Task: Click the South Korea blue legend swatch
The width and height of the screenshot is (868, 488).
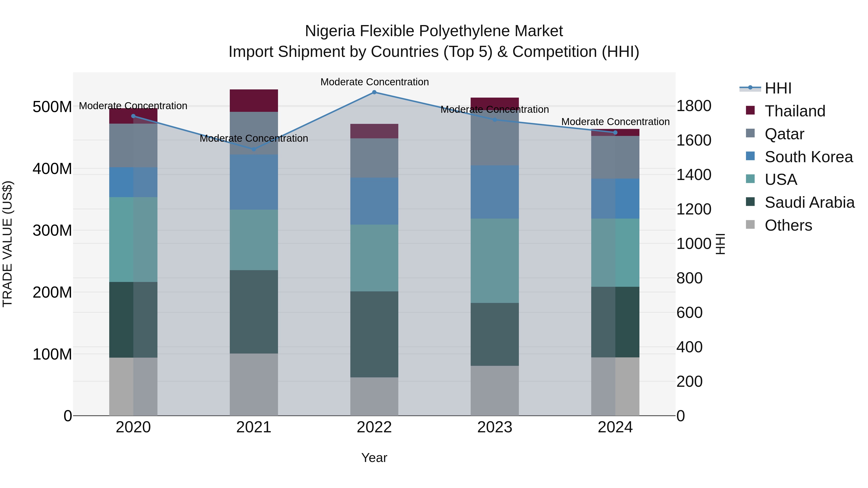Action: tap(750, 156)
